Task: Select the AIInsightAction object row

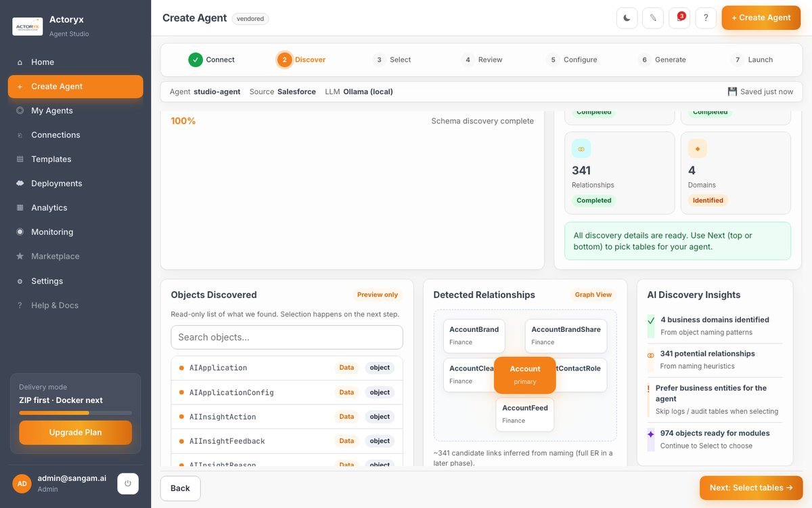Action: point(287,417)
